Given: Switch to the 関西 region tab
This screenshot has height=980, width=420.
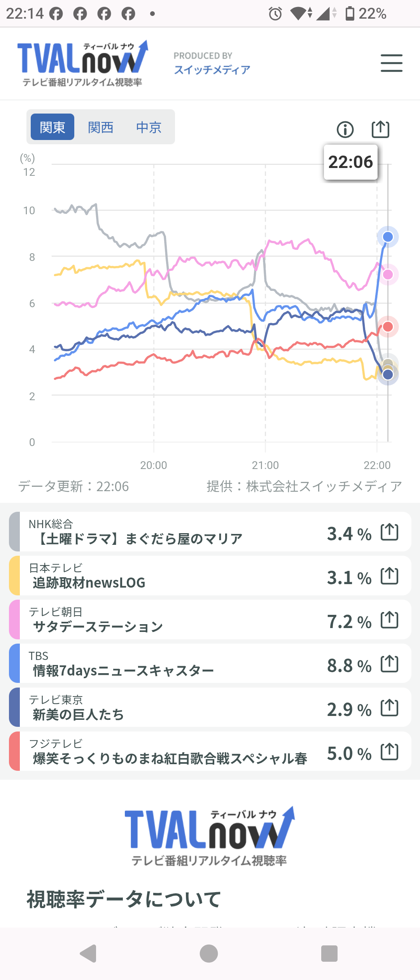Looking at the screenshot, I should point(101,127).
